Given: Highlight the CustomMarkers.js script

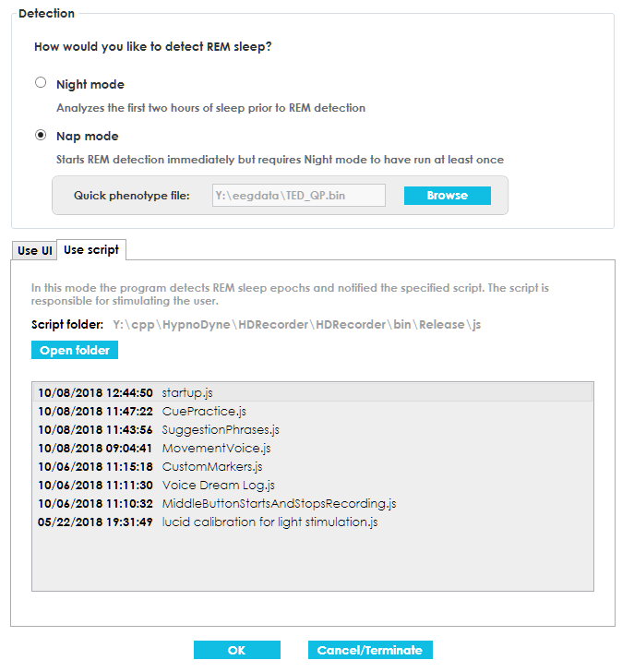Looking at the screenshot, I should 212,466.
